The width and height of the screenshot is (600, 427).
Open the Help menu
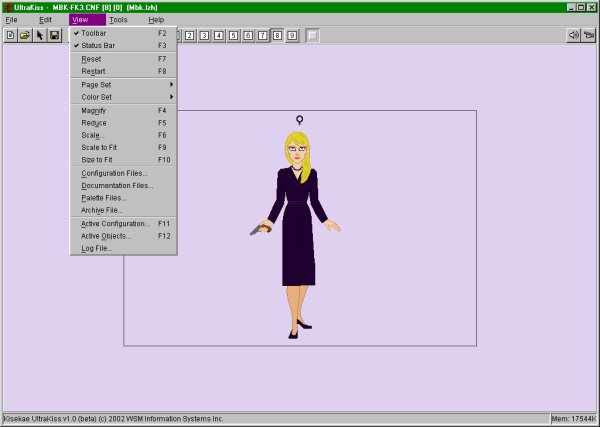(156, 20)
